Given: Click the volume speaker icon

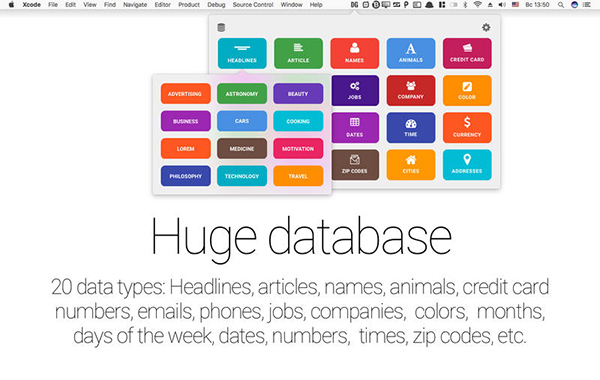Looking at the screenshot, I should [x=502, y=5].
